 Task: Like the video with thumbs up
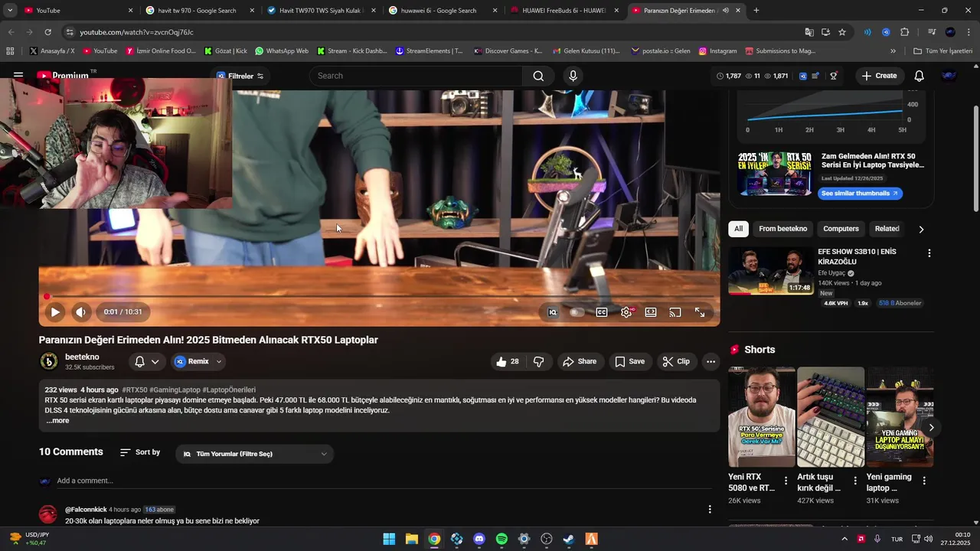507,361
